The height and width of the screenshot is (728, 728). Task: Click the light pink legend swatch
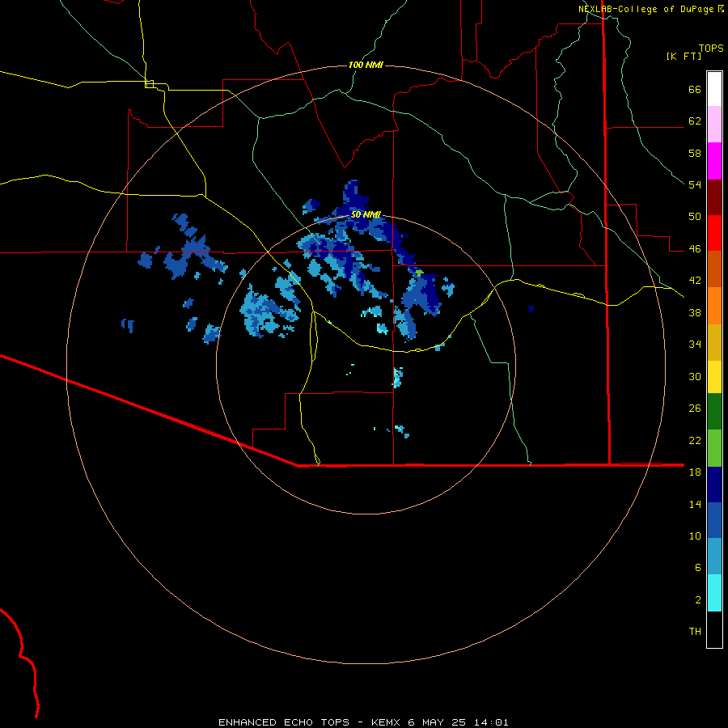[714, 125]
